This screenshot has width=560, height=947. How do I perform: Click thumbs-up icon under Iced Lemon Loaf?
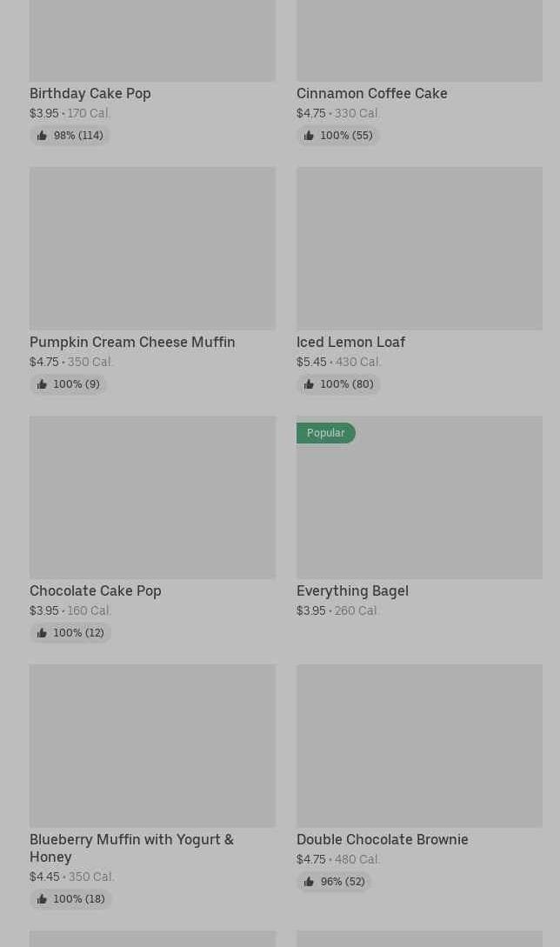click(309, 384)
